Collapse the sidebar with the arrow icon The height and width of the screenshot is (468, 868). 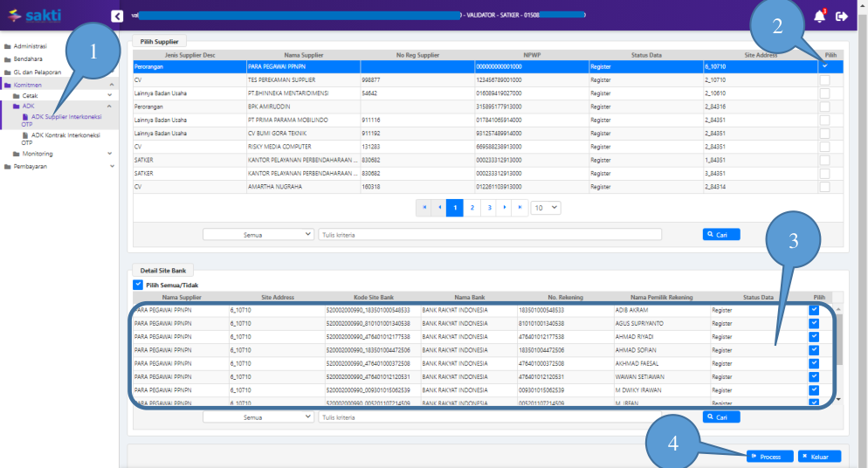[x=117, y=16]
